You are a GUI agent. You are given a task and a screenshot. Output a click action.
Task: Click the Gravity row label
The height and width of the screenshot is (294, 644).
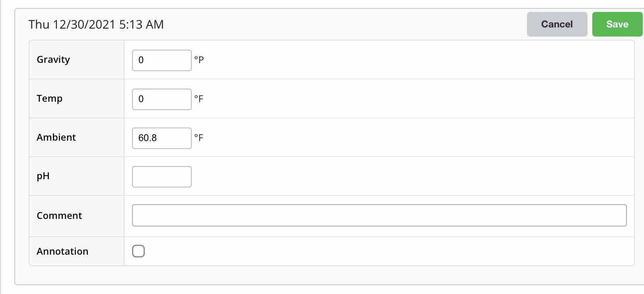pyautogui.click(x=53, y=60)
